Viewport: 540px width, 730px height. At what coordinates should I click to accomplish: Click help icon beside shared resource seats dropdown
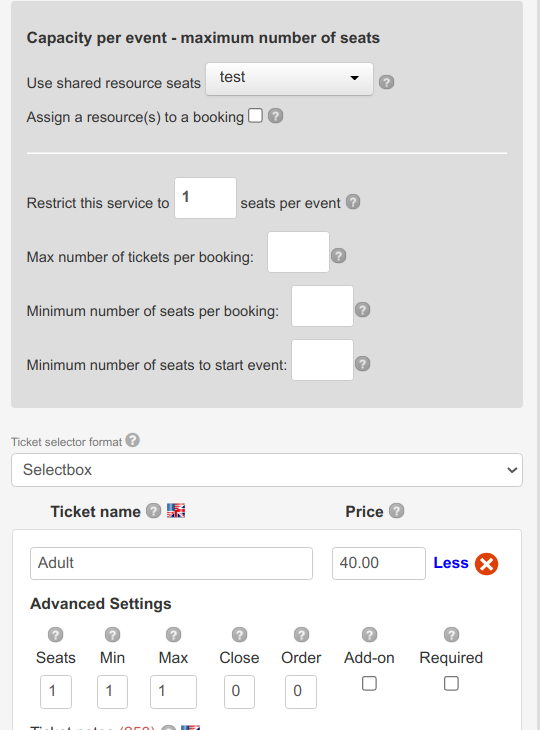click(x=386, y=82)
